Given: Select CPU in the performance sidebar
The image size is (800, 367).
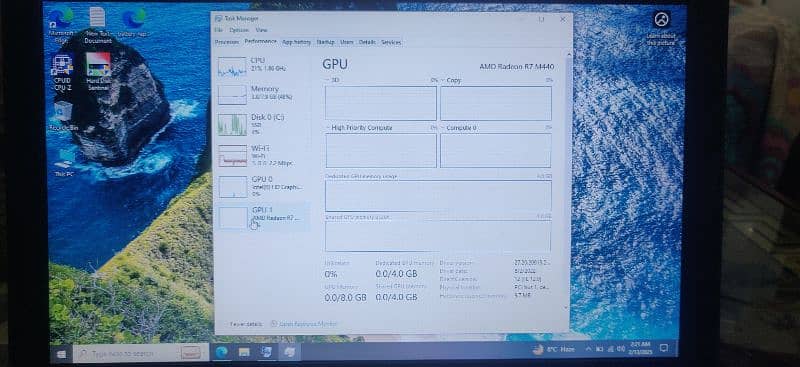Looking at the screenshot, I should tap(263, 67).
